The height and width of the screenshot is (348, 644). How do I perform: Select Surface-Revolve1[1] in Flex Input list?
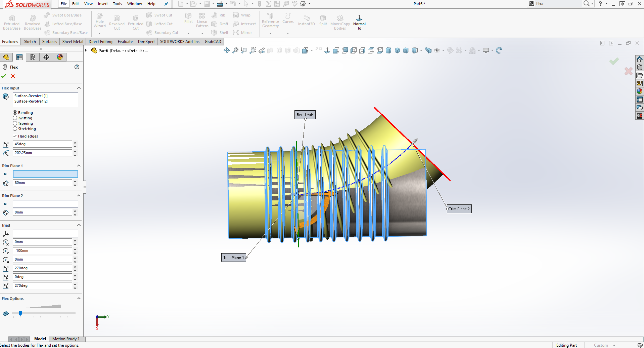[x=31, y=96]
